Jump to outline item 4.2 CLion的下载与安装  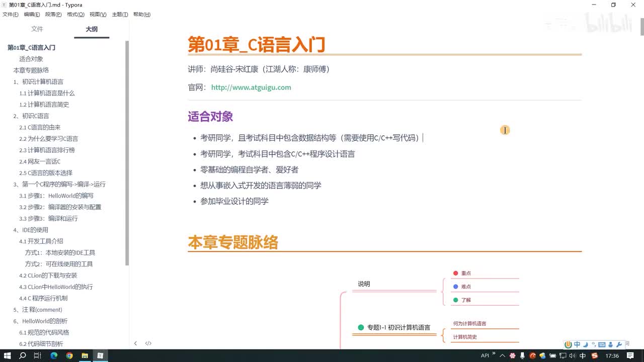(x=48, y=276)
